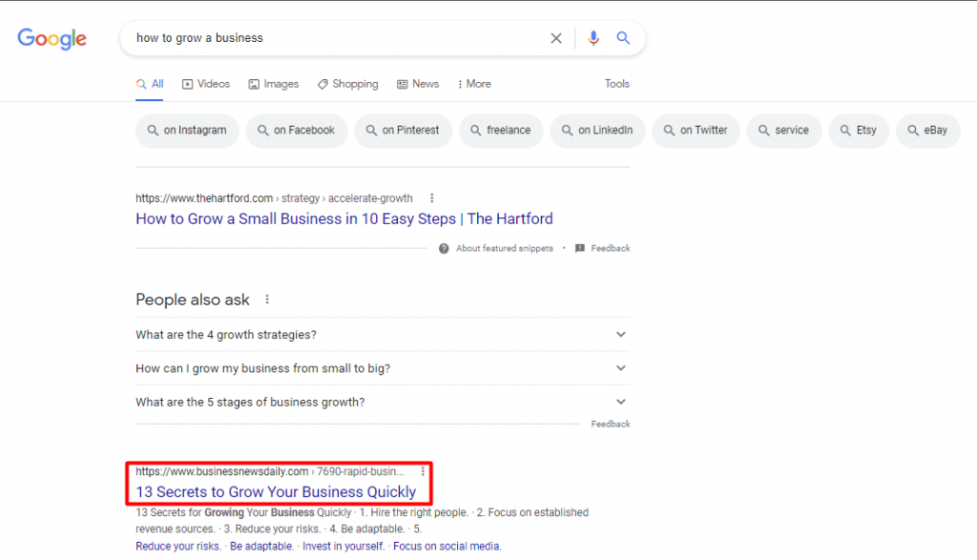Select the 'on Instagram' suggestion chip
977x560 pixels.
point(187,131)
